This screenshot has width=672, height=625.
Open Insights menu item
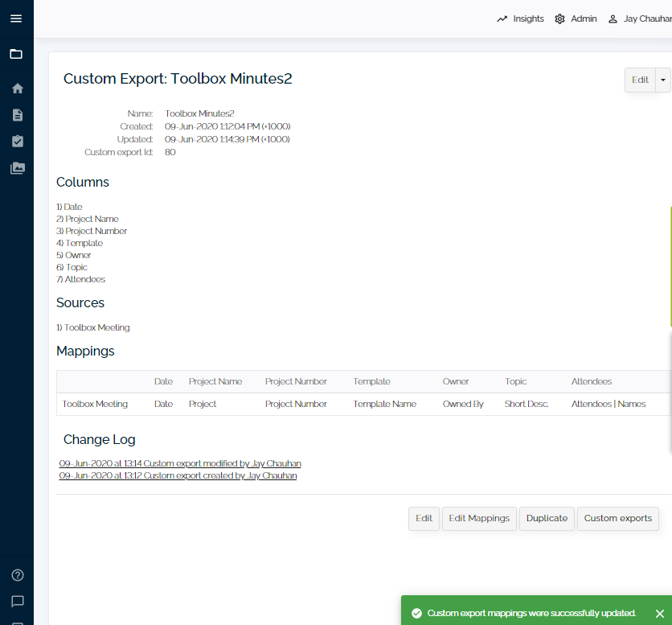(520, 19)
